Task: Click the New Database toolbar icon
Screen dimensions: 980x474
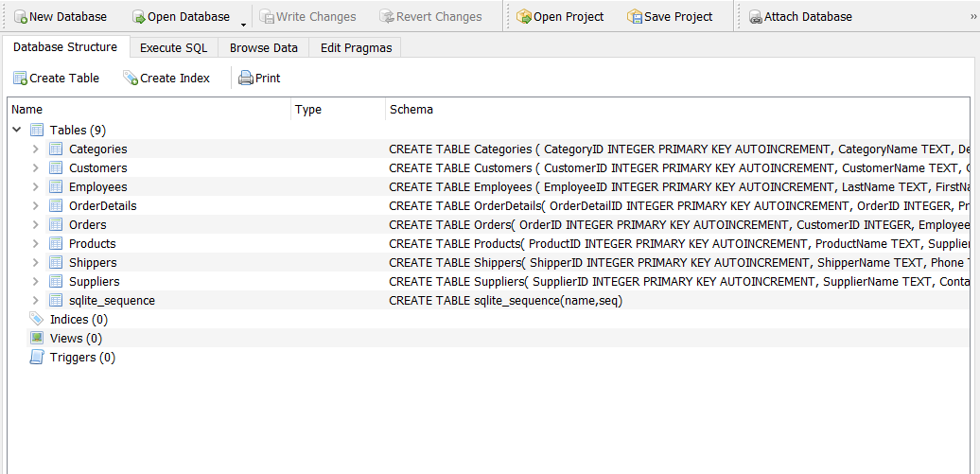Action: pos(20,17)
